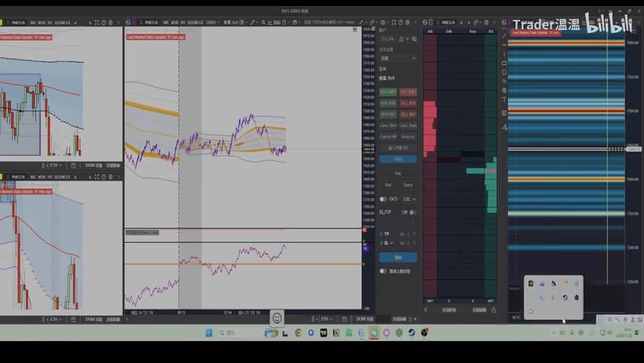Click the fullscreen icon in main chart toolbar
The image size is (644, 363).
tap(394, 22)
